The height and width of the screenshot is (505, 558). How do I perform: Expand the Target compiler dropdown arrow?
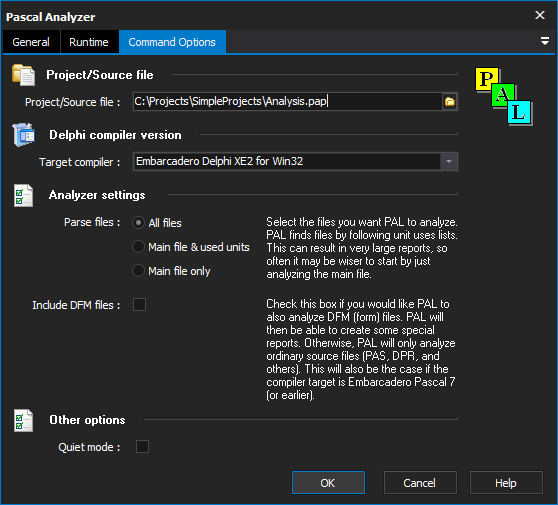[x=449, y=162]
